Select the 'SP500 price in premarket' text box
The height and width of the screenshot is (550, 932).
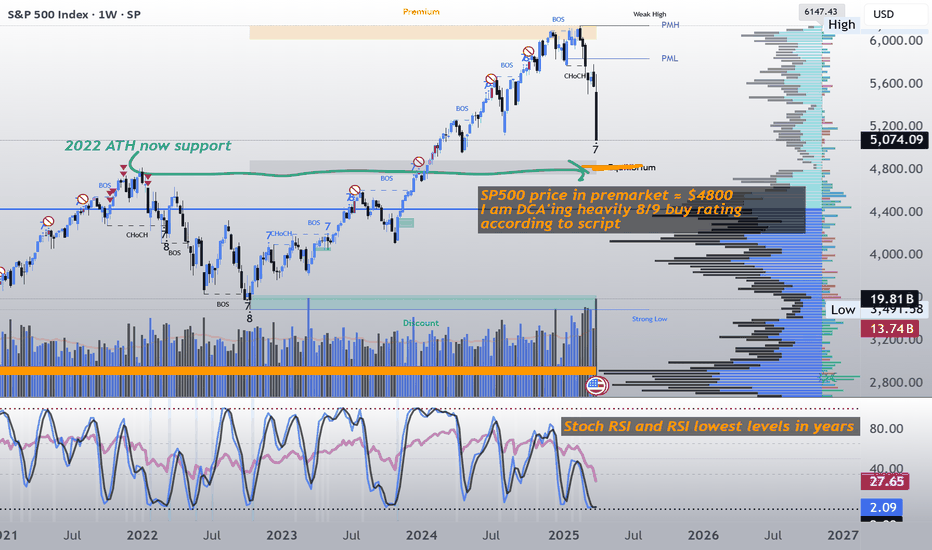(x=641, y=209)
